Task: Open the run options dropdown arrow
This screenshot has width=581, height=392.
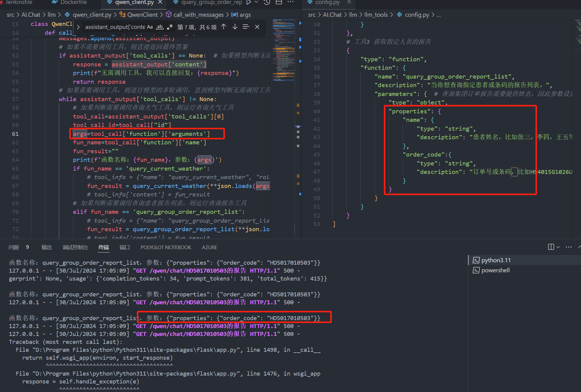Action: point(256,2)
